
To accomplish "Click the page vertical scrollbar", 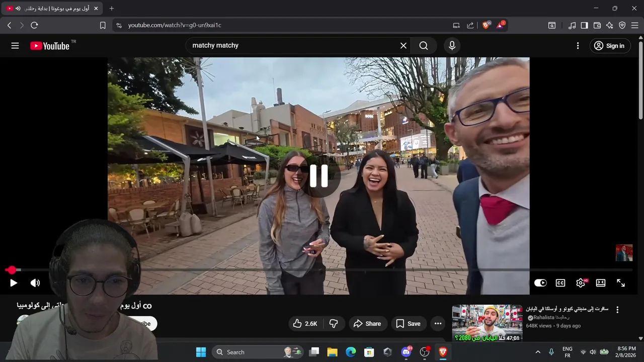I will tap(640, 80).
